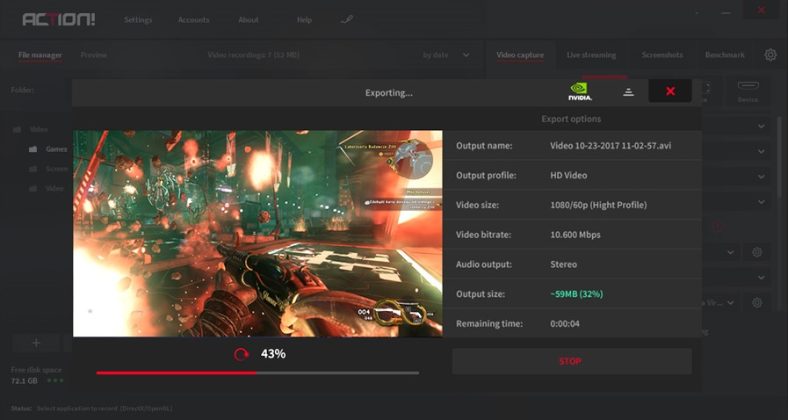Viewport: 788px width, 420px height.
Task: Click the Games folder icon
Action: click(33, 149)
